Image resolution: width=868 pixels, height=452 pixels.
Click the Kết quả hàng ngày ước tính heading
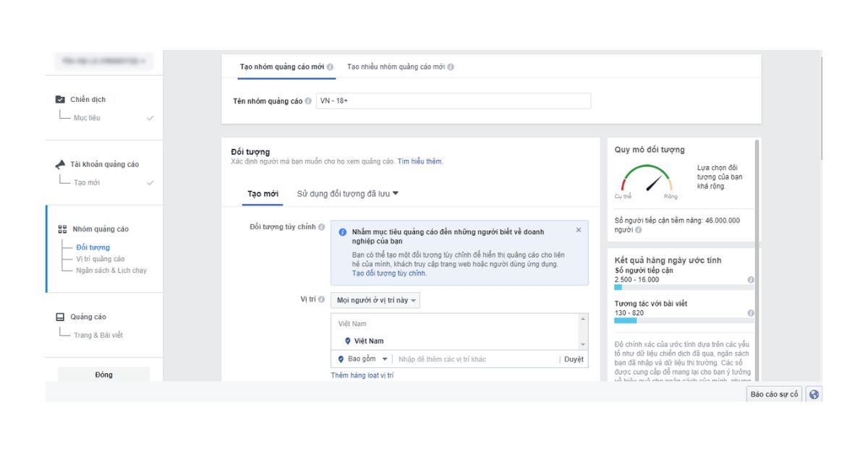point(668,260)
